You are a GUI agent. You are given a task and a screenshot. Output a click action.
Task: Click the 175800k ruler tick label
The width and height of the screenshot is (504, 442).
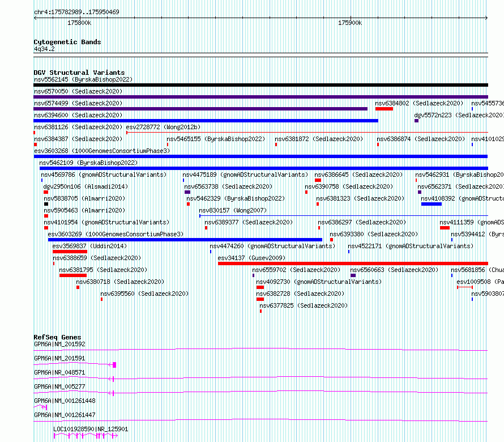(79, 23)
